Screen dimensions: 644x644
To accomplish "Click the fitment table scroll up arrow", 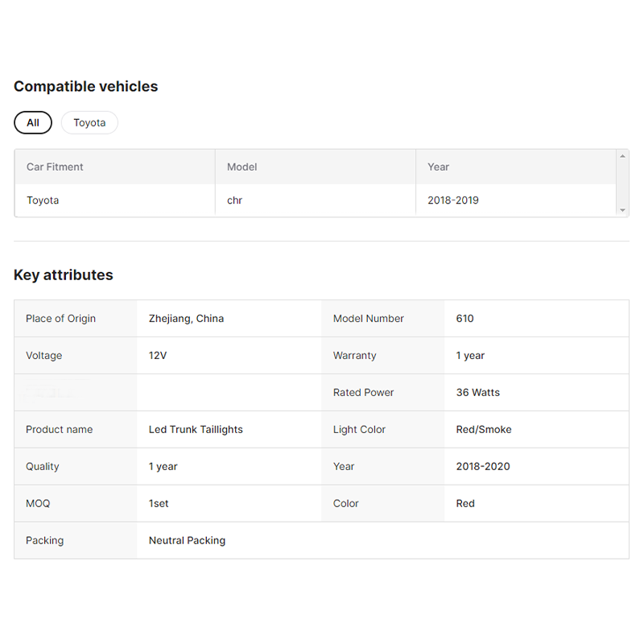I will tap(622, 156).
